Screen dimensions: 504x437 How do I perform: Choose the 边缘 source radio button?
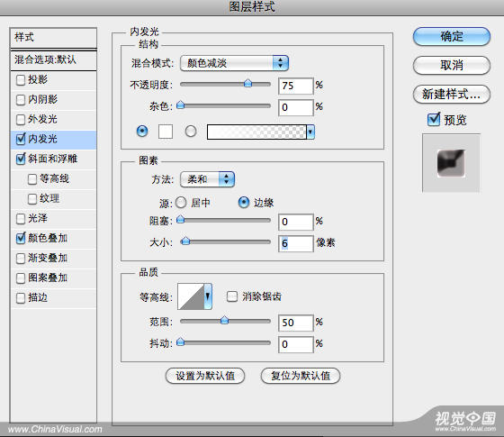pos(244,203)
